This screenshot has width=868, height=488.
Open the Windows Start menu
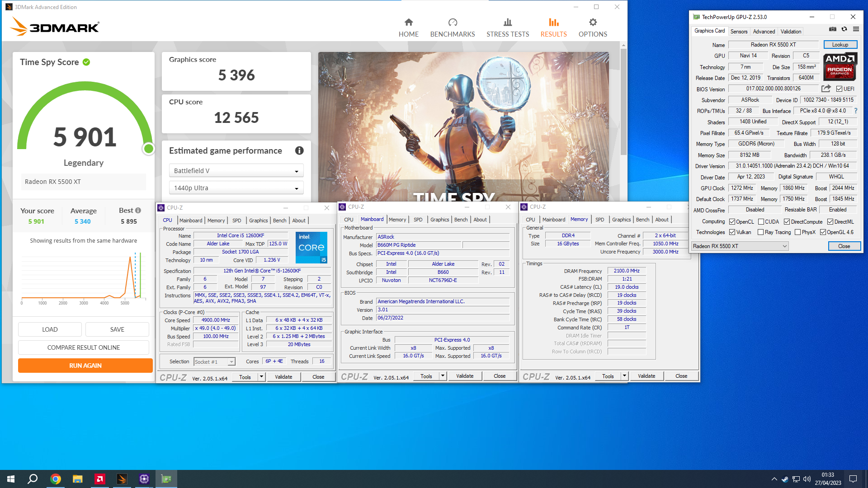pos(11,479)
